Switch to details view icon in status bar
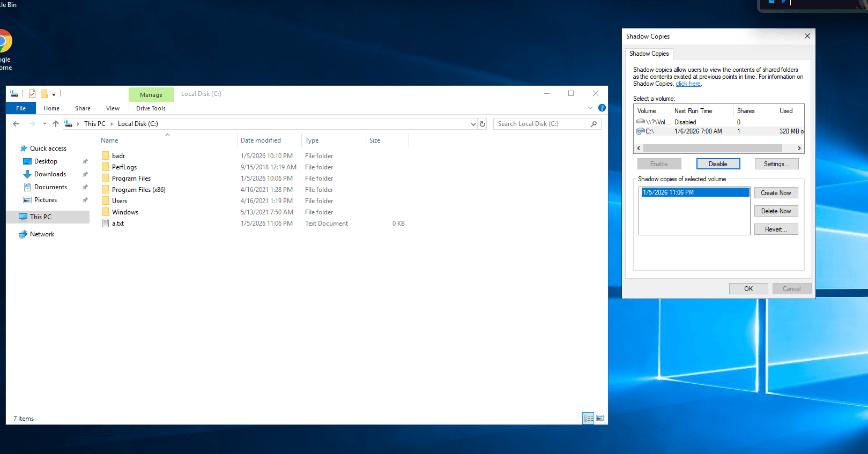 (588, 418)
